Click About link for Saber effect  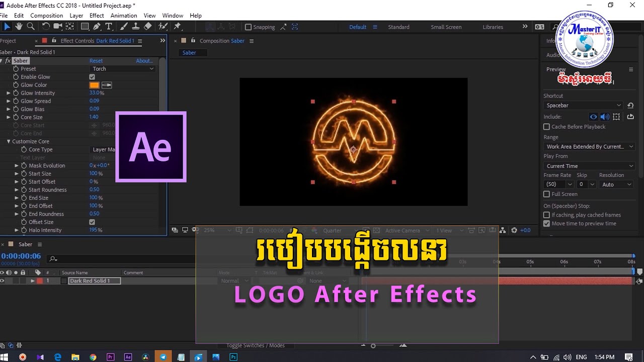coord(144,61)
